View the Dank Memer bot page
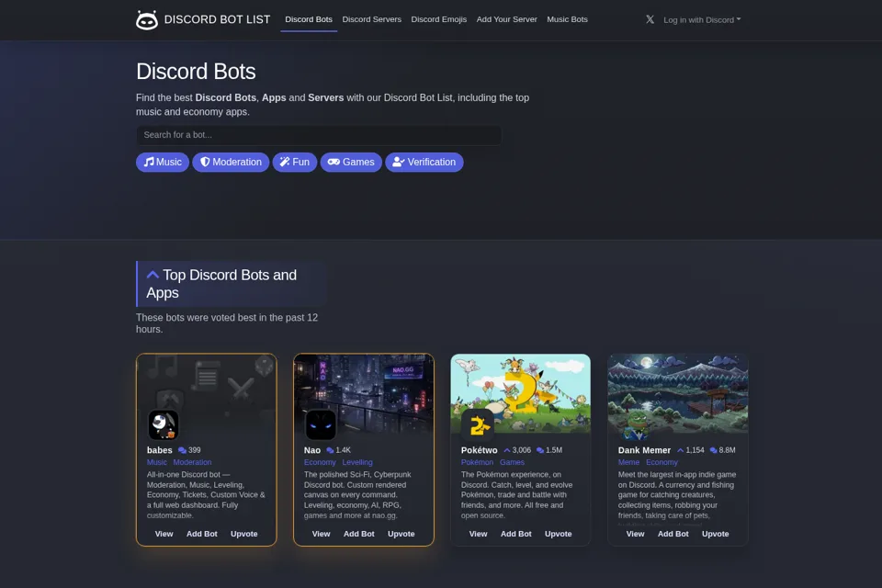Screen dimensions: 882x588 635,534
